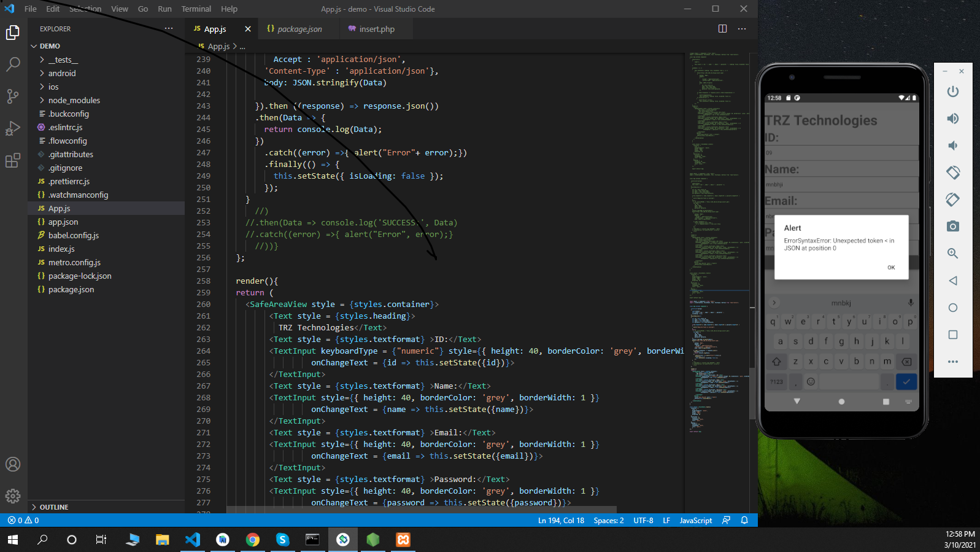Click the horizontal editor scrollbar

(421, 510)
